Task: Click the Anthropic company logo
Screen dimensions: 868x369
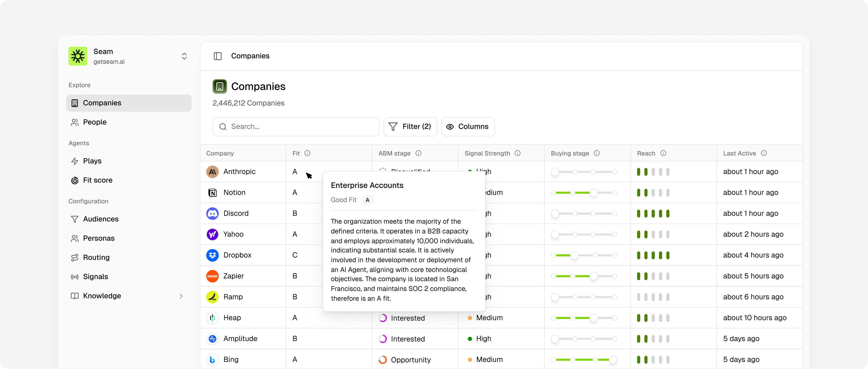Action: [212, 171]
